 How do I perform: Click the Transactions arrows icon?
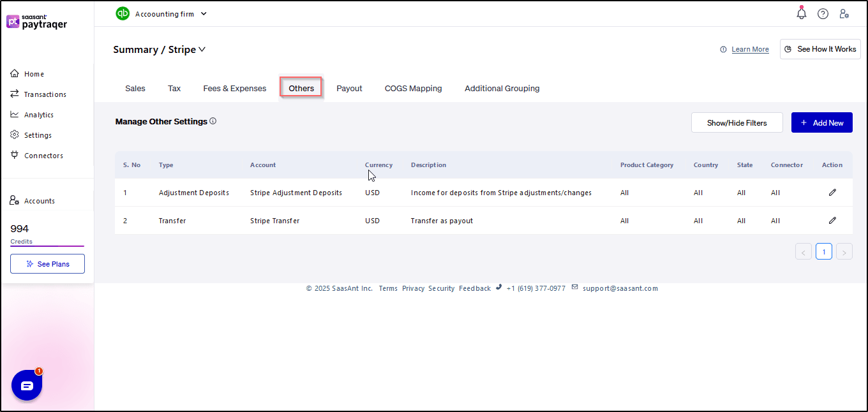[15, 94]
